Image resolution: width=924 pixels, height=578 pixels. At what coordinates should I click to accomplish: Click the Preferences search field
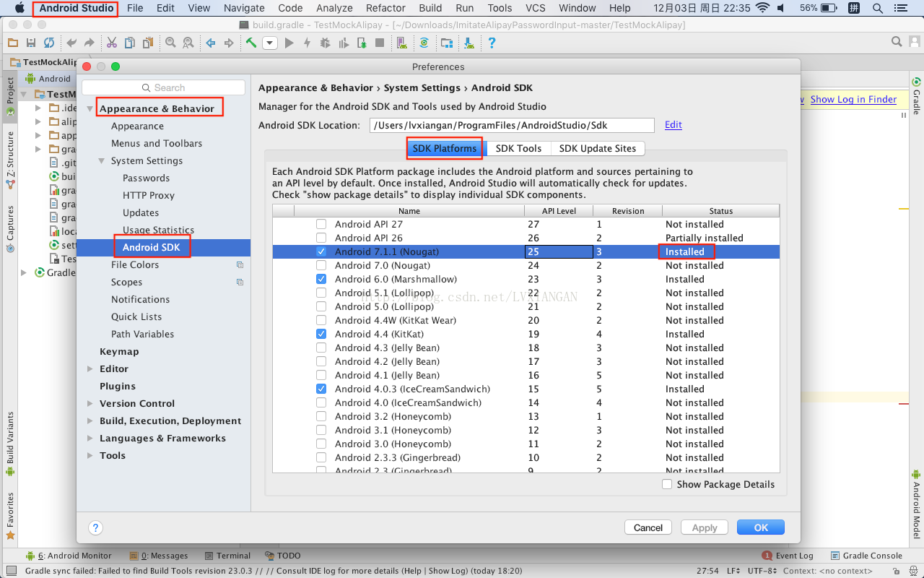[163, 87]
